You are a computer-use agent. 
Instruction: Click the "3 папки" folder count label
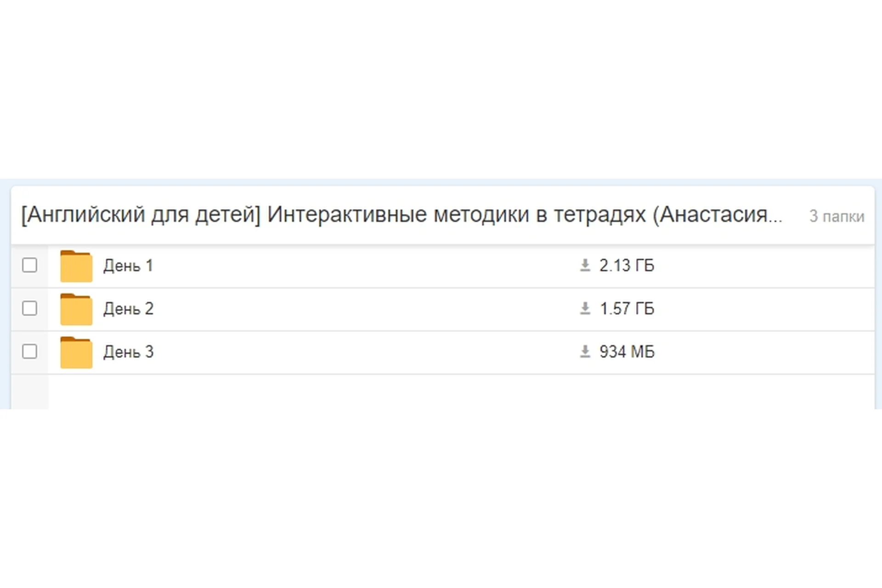pos(837,216)
